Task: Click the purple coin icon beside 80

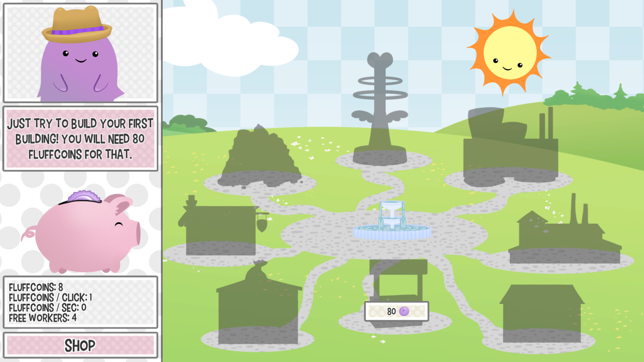Action: coord(404,311)
